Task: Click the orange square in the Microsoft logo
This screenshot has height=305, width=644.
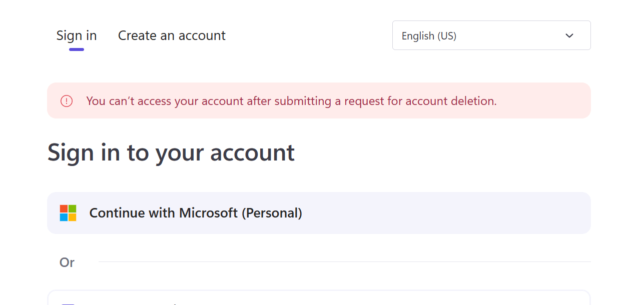Action: tap(64, 208)
